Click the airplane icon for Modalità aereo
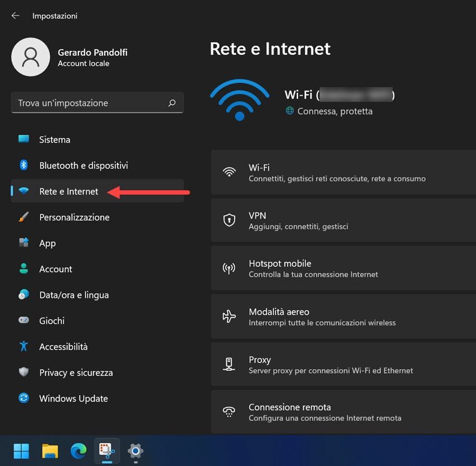Viewport: 476px width, 466px height. [x=229, y=316]
